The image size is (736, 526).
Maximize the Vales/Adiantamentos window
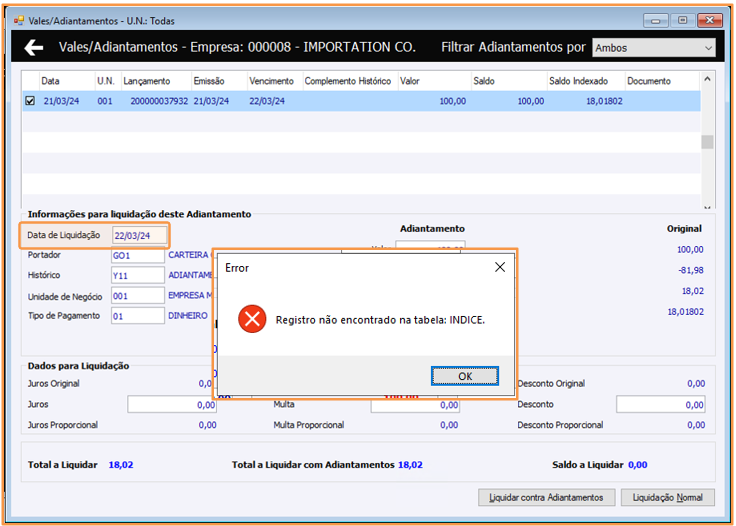(683, 21)
